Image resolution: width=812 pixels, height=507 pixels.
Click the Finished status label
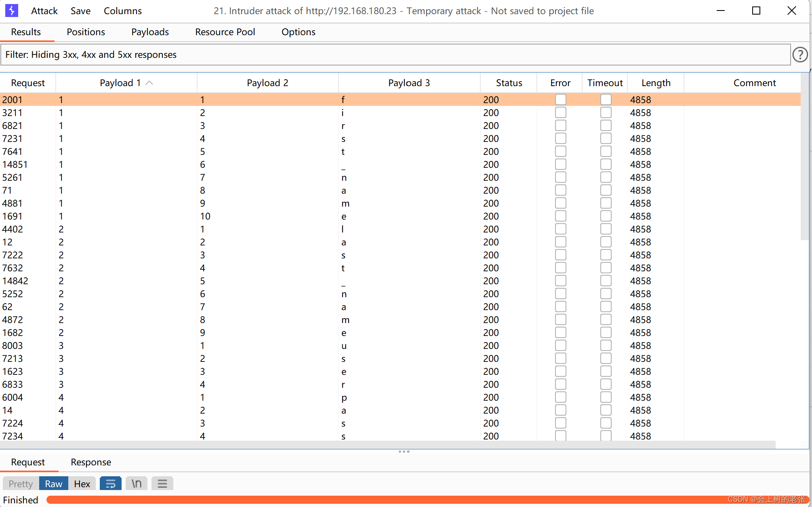[x=21, y=500]
